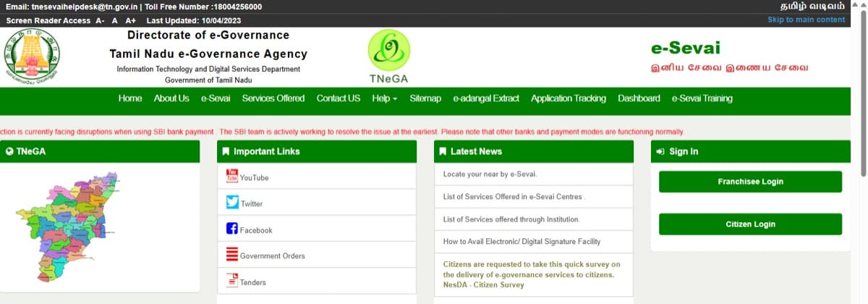
Task: Click the Screen Reader Access label
Action: pyautogui.click(x=48, y=20)
